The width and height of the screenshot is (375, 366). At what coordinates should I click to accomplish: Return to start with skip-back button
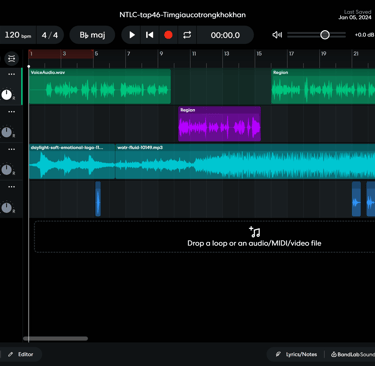coord(150,35)
